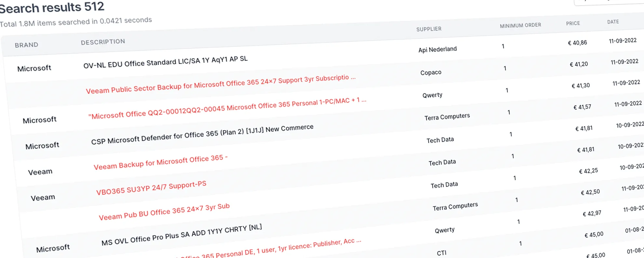The image size is (644, 258).
Task: Open Veeam Public Sector Backup for Microsoft Office 365 link
Action: 221,84
